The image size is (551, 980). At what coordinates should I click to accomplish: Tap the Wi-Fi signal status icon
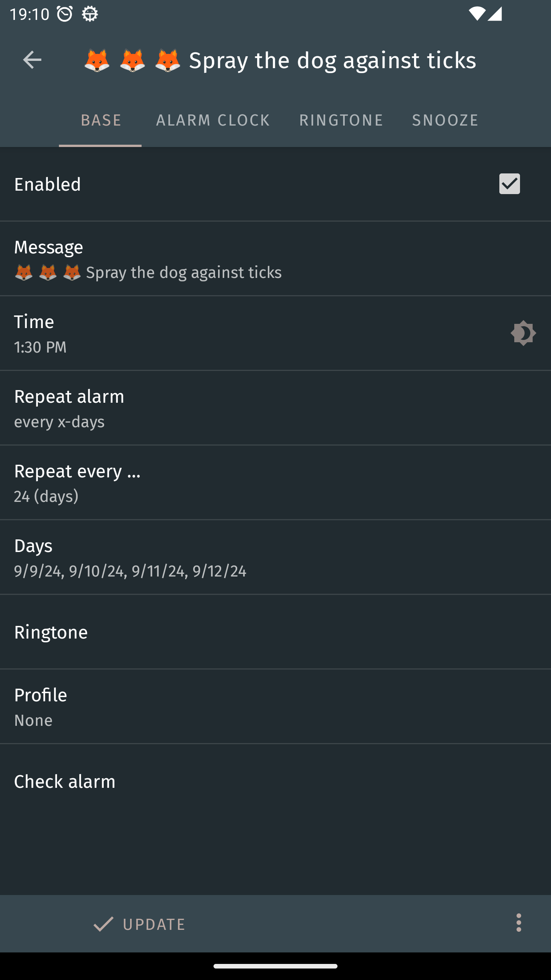476,14
